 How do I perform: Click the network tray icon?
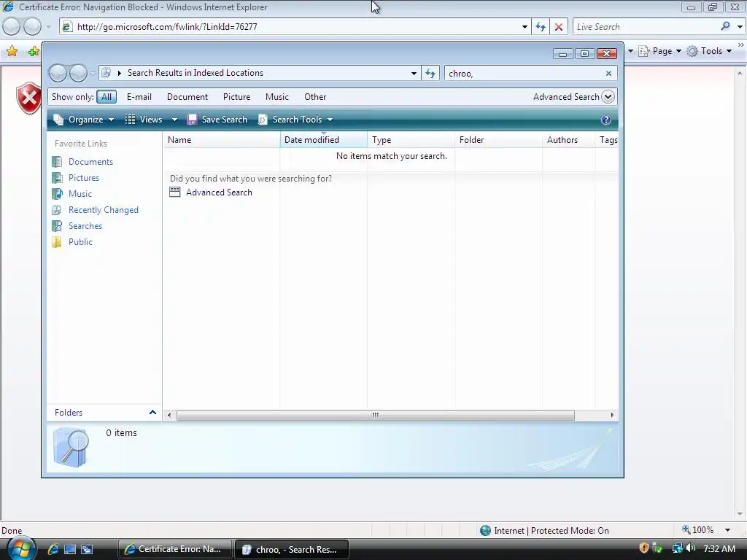click(677, 548)
